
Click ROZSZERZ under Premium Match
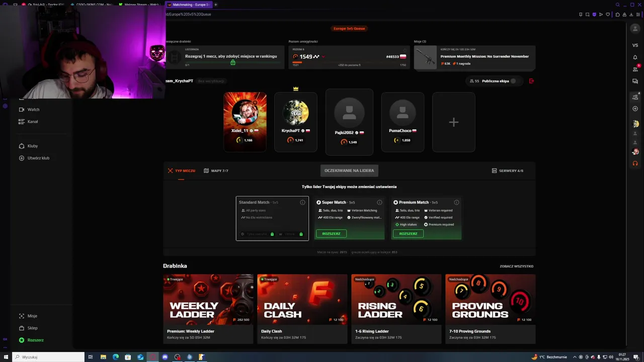(x=408, y=233)
